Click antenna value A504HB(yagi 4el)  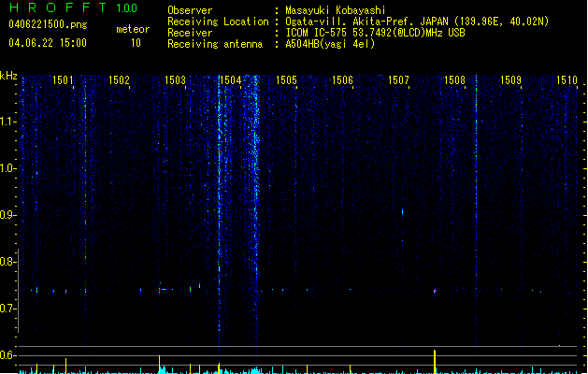tap(330, 44)
